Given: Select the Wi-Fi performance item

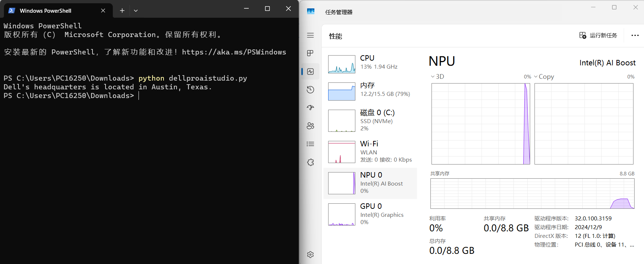Looking at the screenshot, I should click(x=370, y=151).
